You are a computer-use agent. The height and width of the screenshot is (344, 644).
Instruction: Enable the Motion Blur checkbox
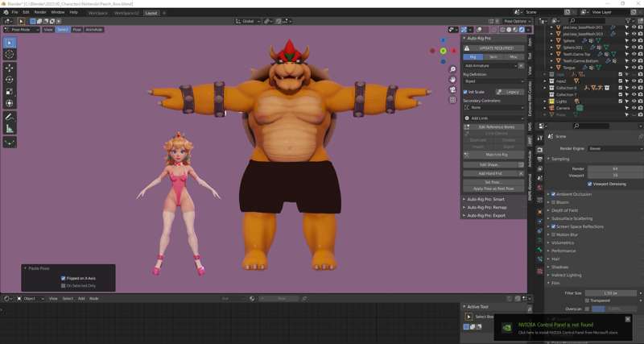[x=553, y=234]
